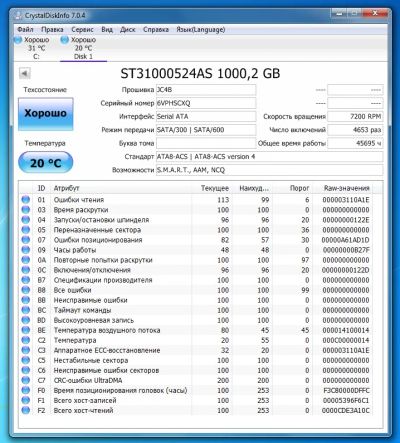Viewport: 400px width, 443px height.
Task: Open the Справка menu
Action: click(x=156, y=30)
